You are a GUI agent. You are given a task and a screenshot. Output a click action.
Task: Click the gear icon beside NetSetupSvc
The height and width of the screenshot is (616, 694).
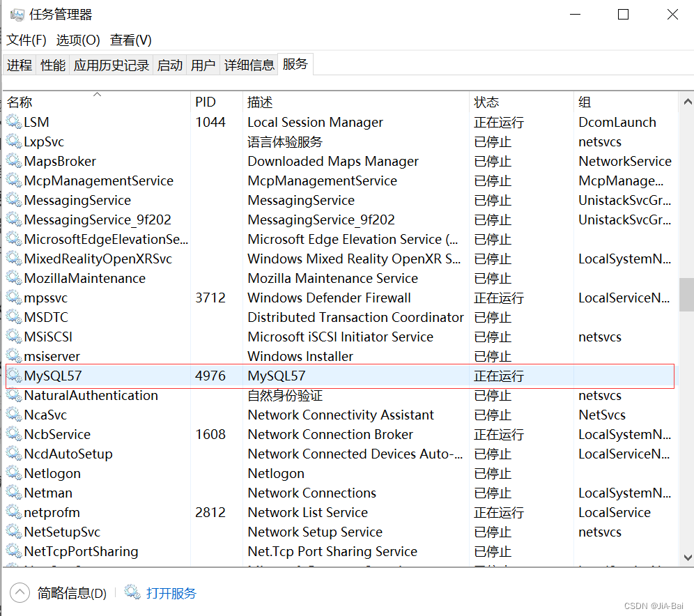[x=14, y=531]
